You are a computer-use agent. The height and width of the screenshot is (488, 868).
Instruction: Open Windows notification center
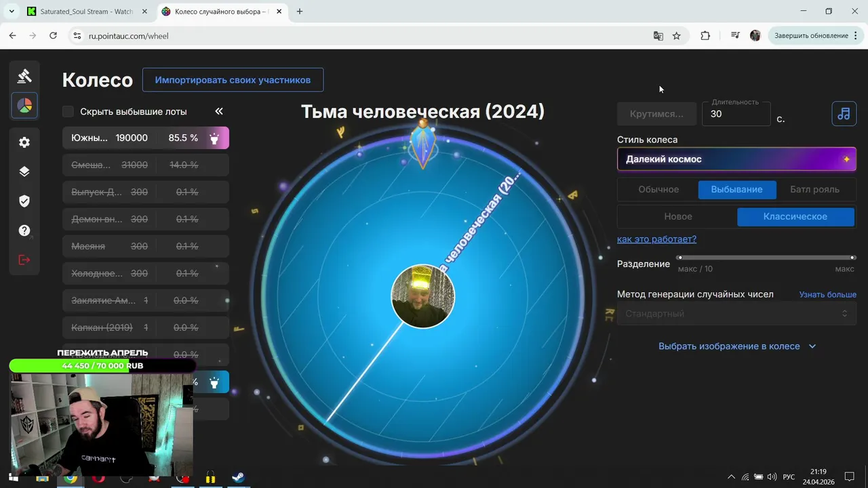[x=849, y=477]
